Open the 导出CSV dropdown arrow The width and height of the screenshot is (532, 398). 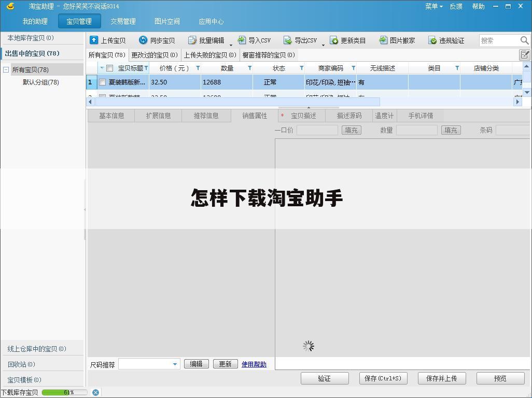(x=323, y=45)
